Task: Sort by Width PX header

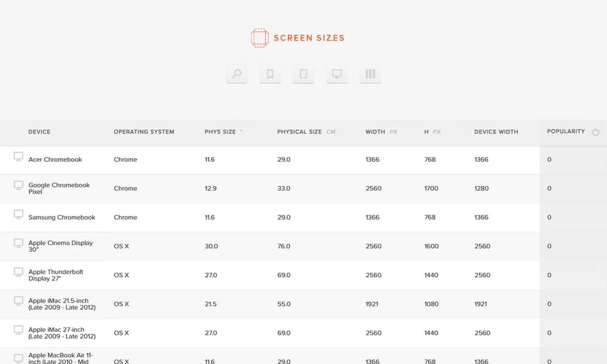Action: (381, 132)
